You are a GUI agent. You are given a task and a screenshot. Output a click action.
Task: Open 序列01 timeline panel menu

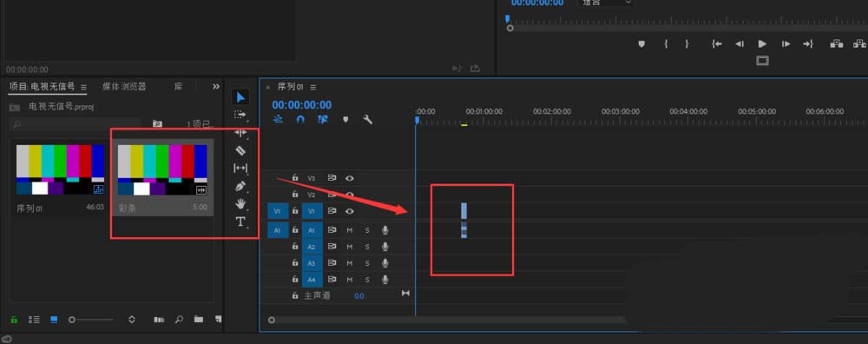point(312,87)
